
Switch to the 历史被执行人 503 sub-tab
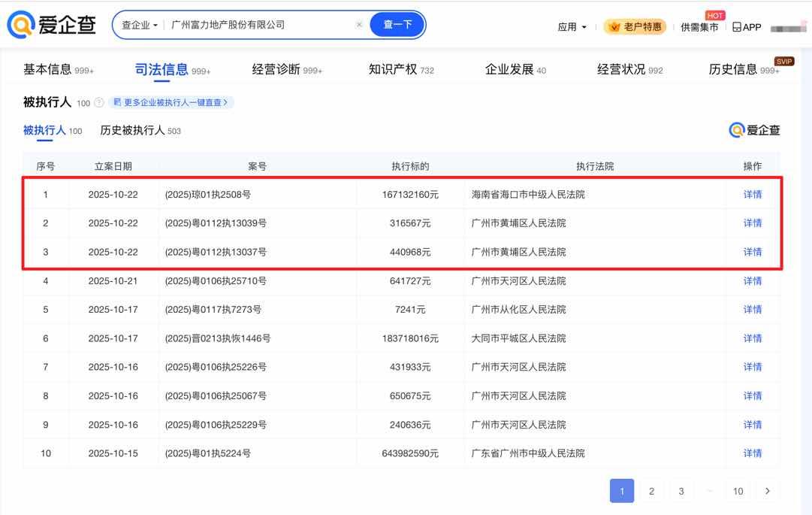[140, 131]
